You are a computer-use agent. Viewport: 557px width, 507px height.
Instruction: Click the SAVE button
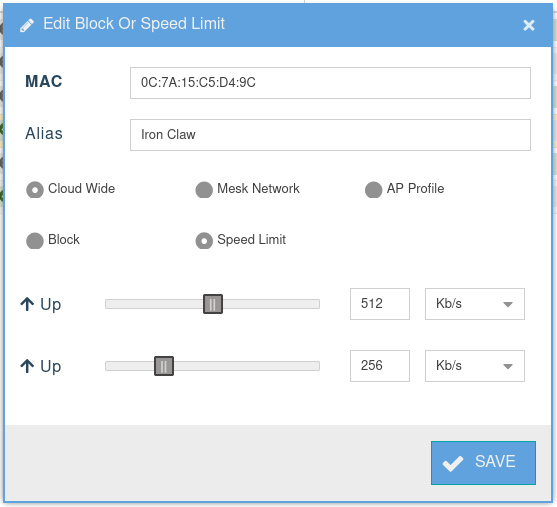483,463
